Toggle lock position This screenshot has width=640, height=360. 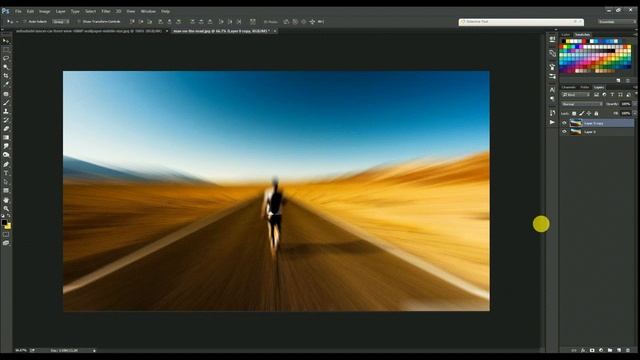(589, 113)
